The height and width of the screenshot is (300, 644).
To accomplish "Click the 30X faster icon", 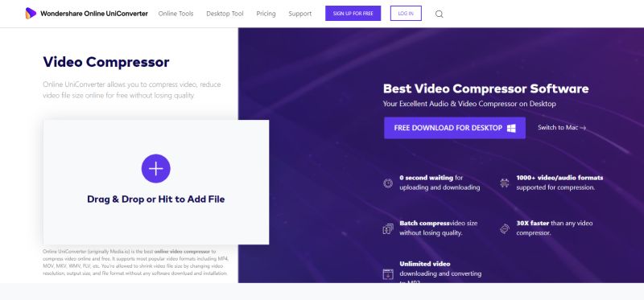I will (x=505, y=228).
